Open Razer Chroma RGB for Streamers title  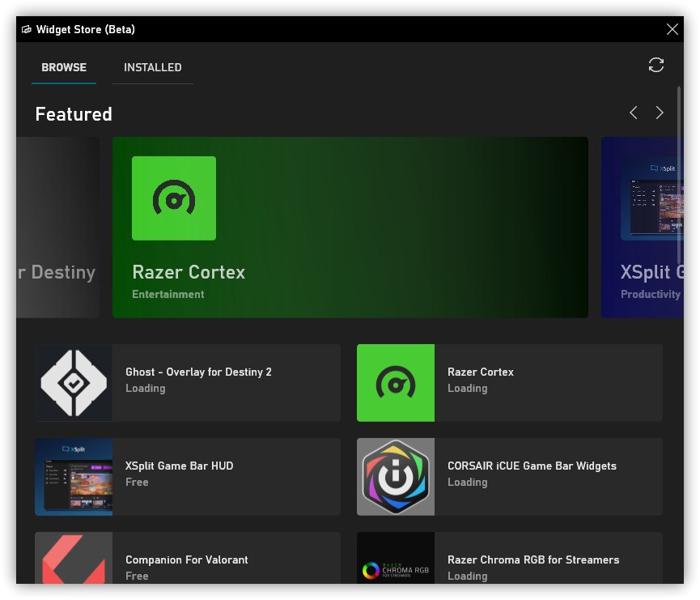pos(533,560)
